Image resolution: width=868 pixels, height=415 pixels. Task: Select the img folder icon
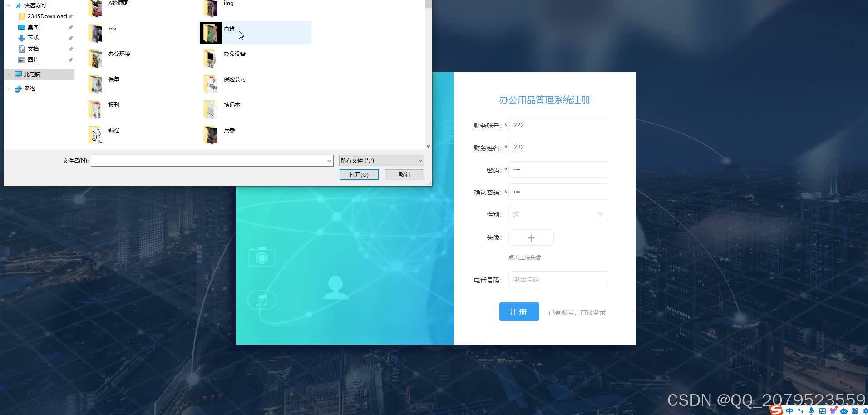tap(210, 8)
